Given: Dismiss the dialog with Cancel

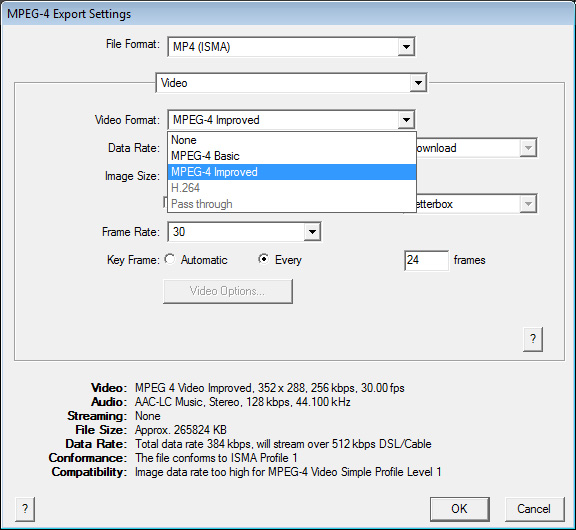Looking at the screenshot, I should tap(534, 509).
